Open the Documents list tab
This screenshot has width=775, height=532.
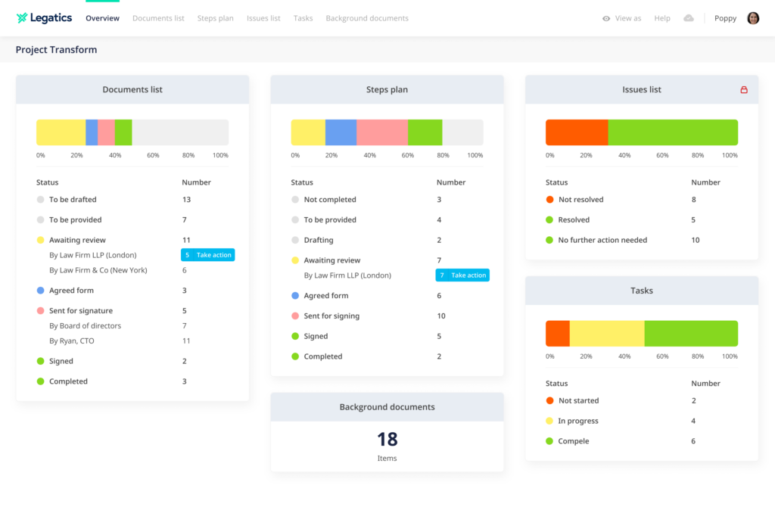point(158,18)
